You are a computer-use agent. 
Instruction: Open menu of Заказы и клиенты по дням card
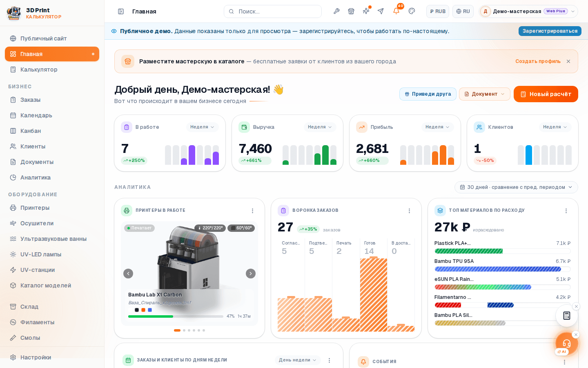(329, 360)
